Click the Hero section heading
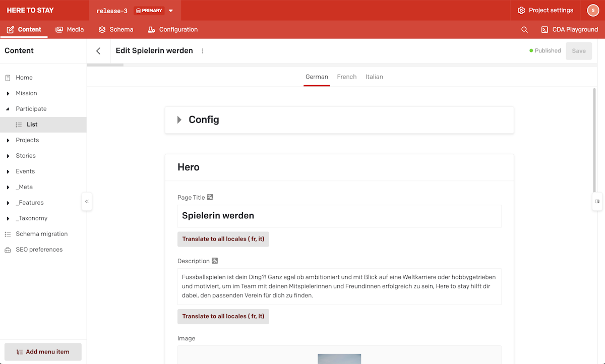The image size is (605, 364). click(x=189, y=167)
